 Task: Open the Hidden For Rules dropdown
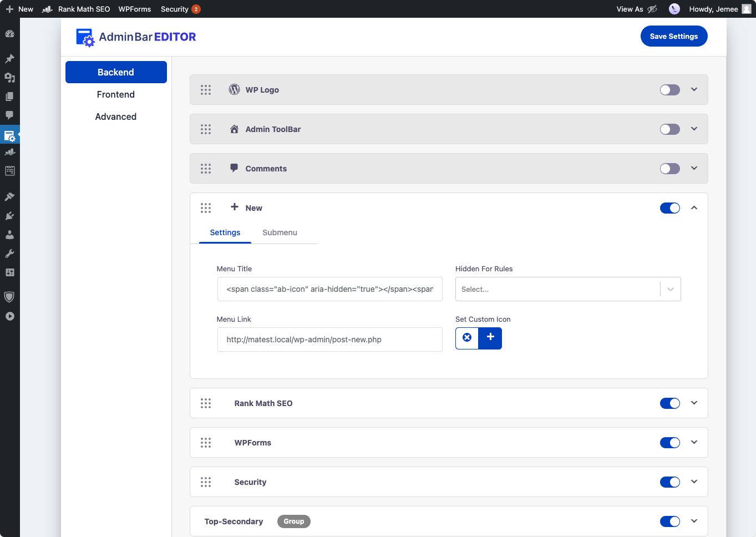[x=568, y=289]
